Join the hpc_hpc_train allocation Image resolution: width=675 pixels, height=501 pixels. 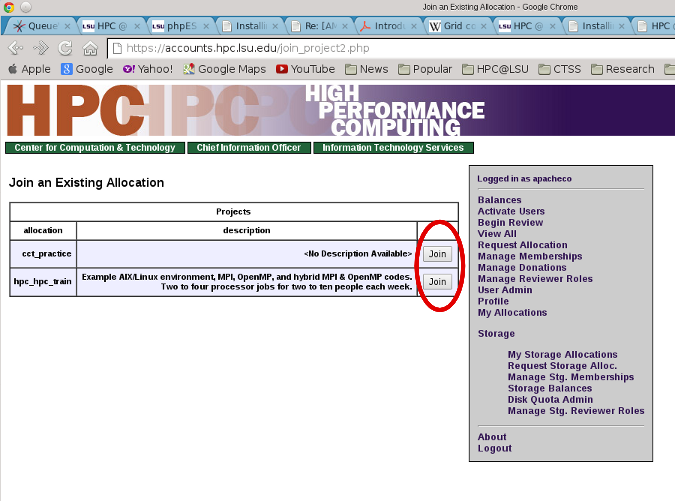[x=437, y=281]
